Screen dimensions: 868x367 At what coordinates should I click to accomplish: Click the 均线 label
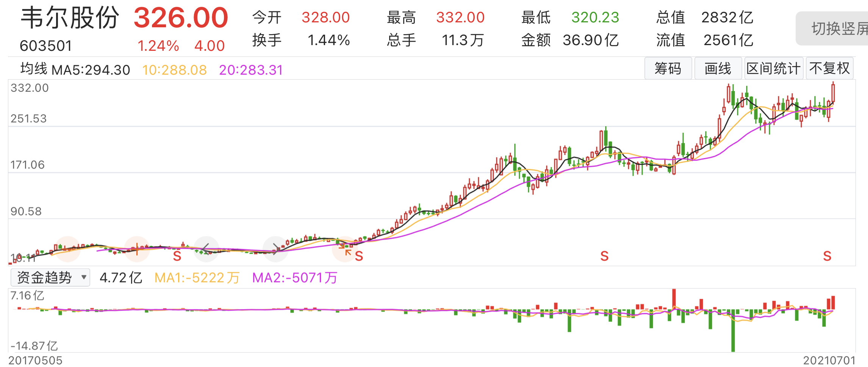click(34, 69)
